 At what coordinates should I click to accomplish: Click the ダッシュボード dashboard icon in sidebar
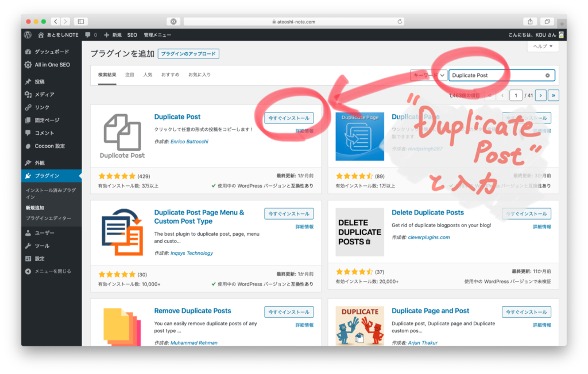click(28, 52)
